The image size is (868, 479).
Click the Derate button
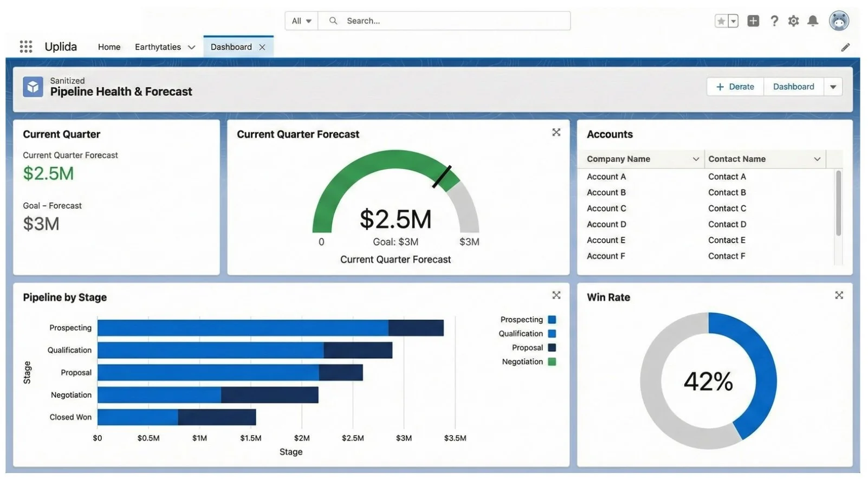tap(735, 87)
